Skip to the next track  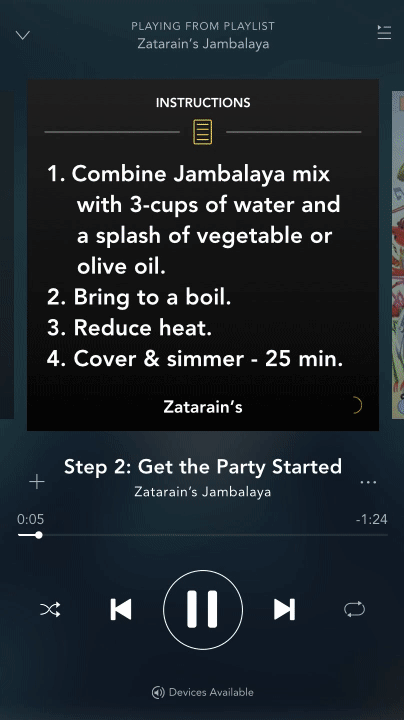click(x=285, y=610)
